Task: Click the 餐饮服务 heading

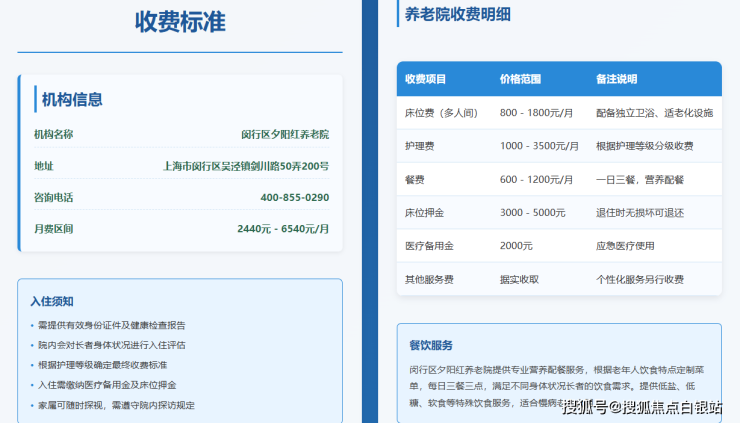Action: 431,346
